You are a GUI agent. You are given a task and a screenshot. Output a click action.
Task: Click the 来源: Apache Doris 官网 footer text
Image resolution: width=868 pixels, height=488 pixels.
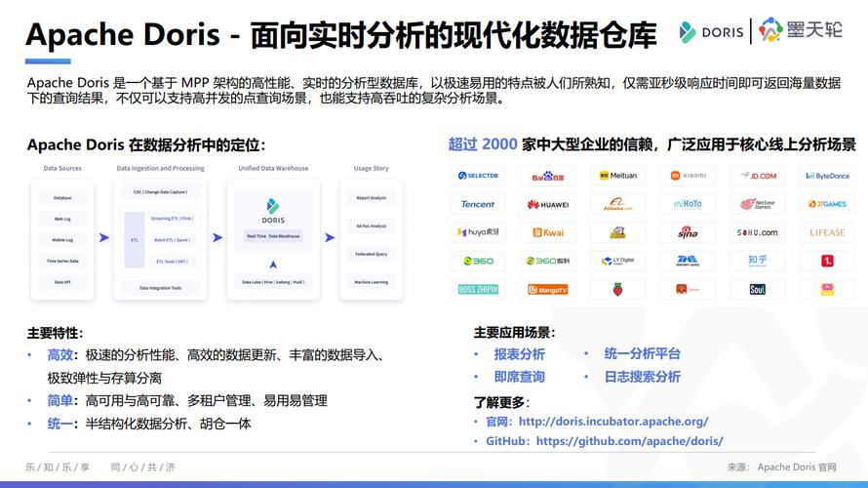coord(781,468)
